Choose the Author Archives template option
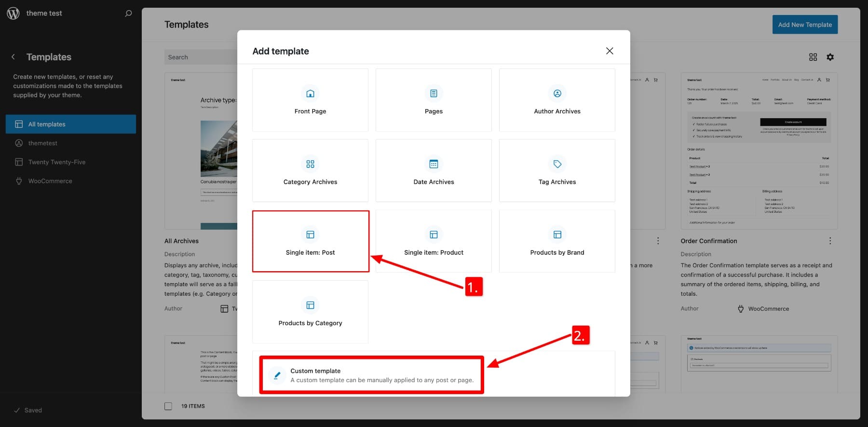 557,100
